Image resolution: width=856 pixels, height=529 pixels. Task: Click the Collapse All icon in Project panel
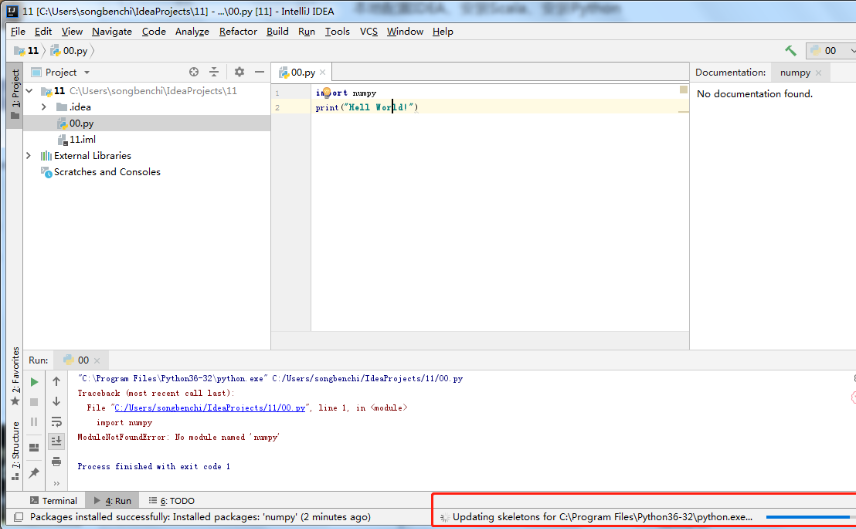click(x=214, y=72)
